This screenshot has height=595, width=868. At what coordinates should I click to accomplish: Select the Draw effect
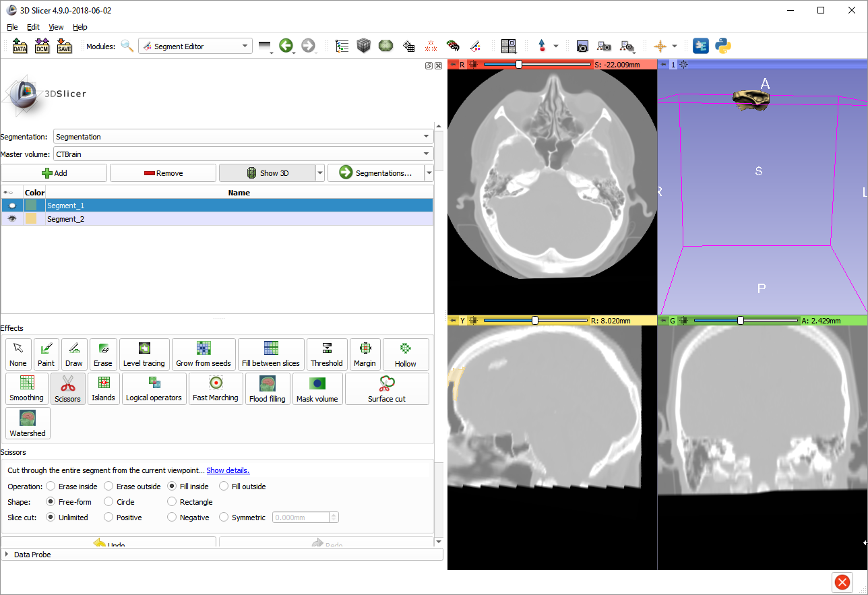click(x=74, y=354)
